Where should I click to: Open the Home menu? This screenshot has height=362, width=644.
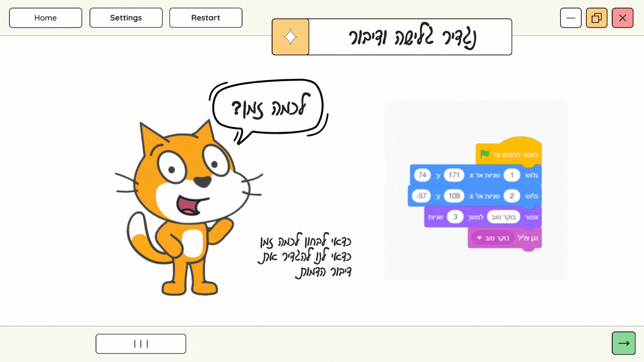click(45, 18)
